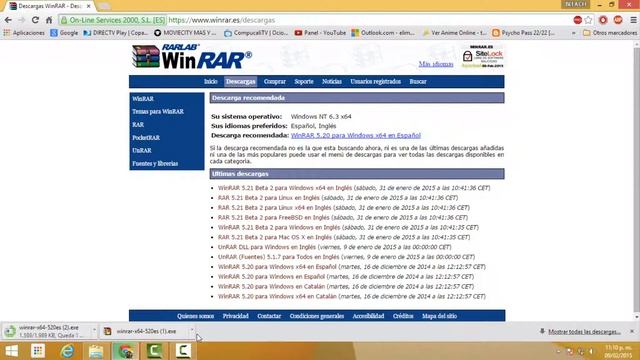The width and height of the screenshot is (640, 360).
Task: Open File Explorer from the taskbar
Action: point(96,351)
